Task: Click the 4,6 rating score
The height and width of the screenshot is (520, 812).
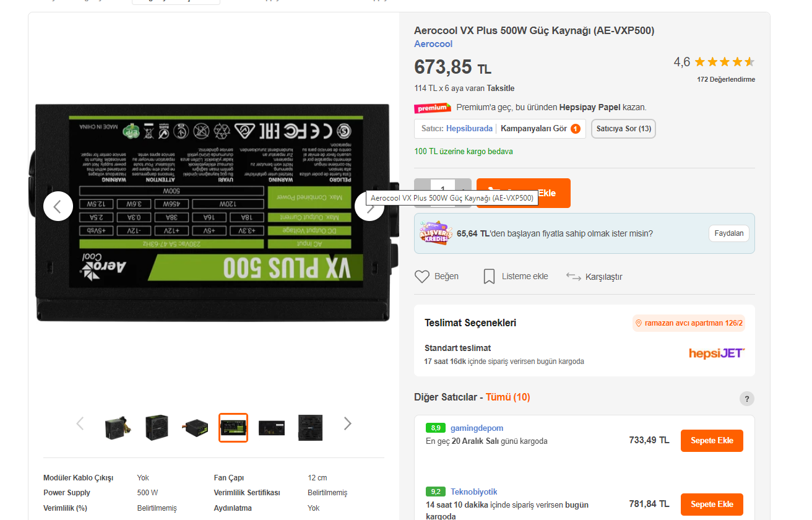Action: point(681,62)
